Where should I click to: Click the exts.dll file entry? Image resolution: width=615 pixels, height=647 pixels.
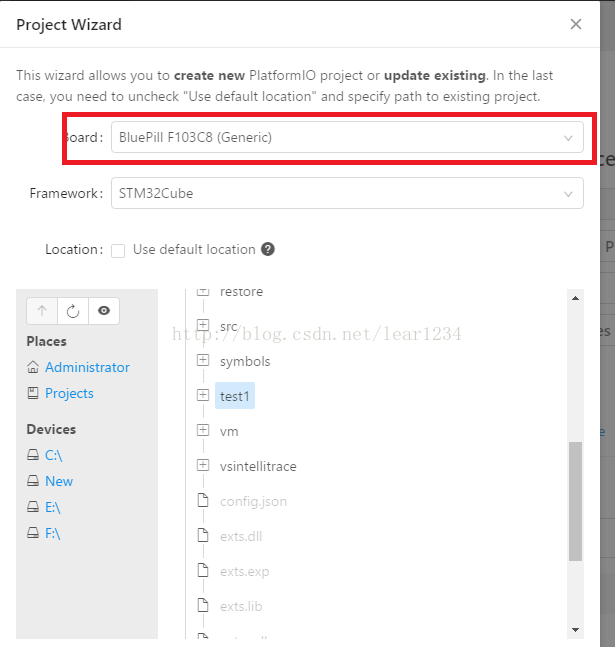click(x=241, y=537)
